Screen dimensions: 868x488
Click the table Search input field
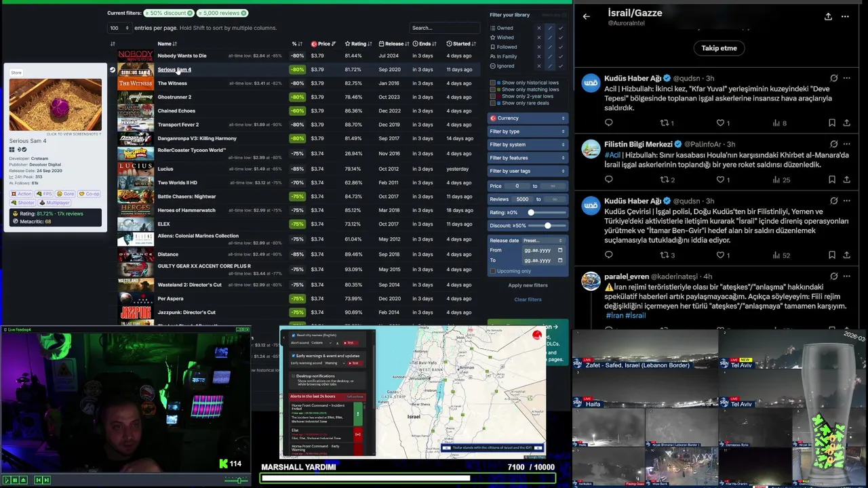[444, 28]
